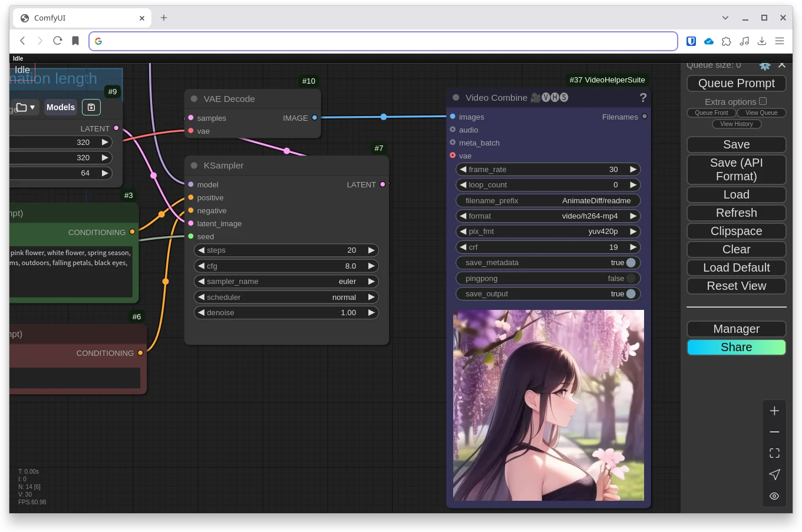This screenshot has height=532, width=802.
Task: Enable the Extra options checkbox
Action: [763, 101]
